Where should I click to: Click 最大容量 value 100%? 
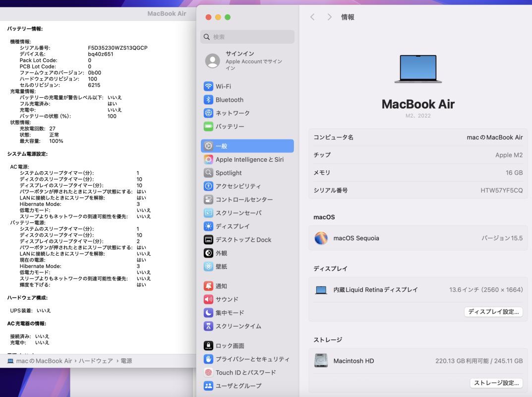click(57, 141)
